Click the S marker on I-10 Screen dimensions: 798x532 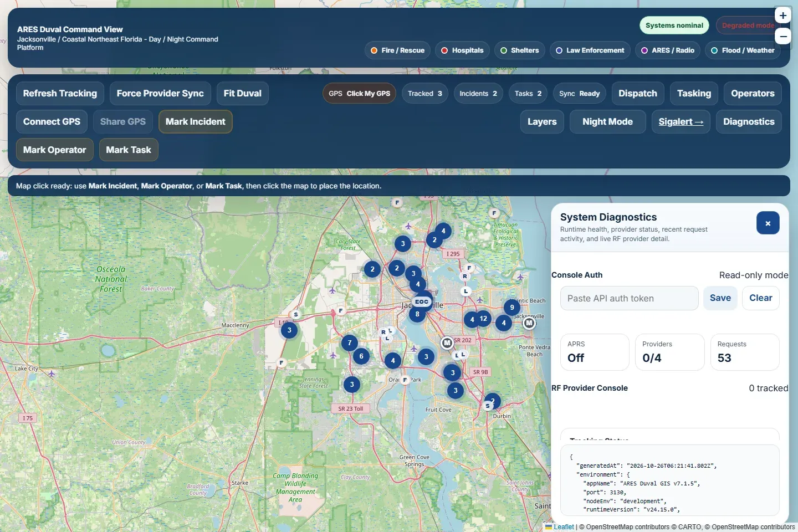tap(296, 314)
